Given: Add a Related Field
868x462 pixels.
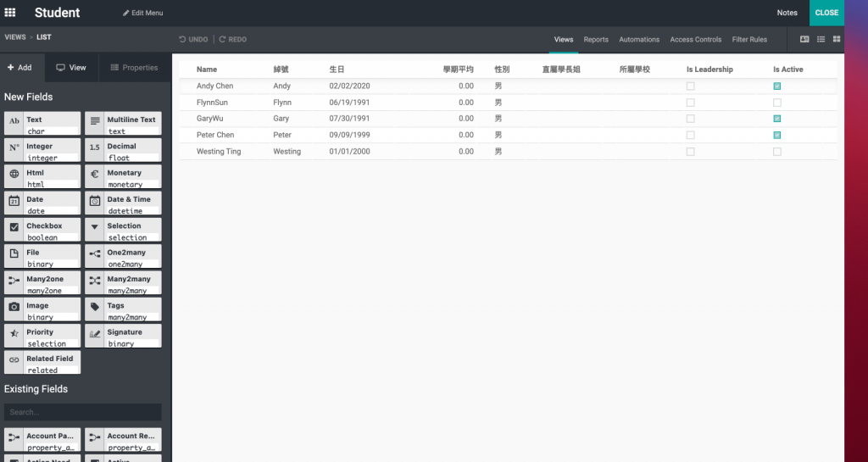Looking at the screenshot, I should 42,363.
